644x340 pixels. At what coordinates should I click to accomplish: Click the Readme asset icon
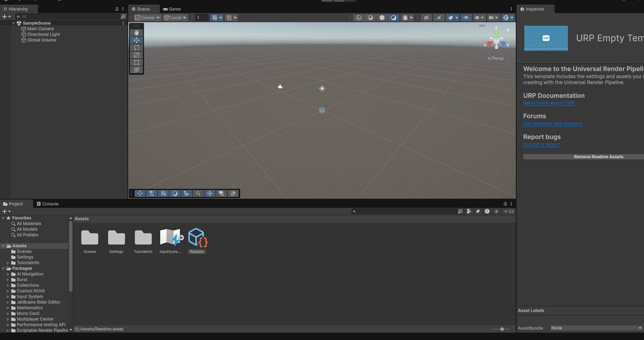click(x=197, y=237)
